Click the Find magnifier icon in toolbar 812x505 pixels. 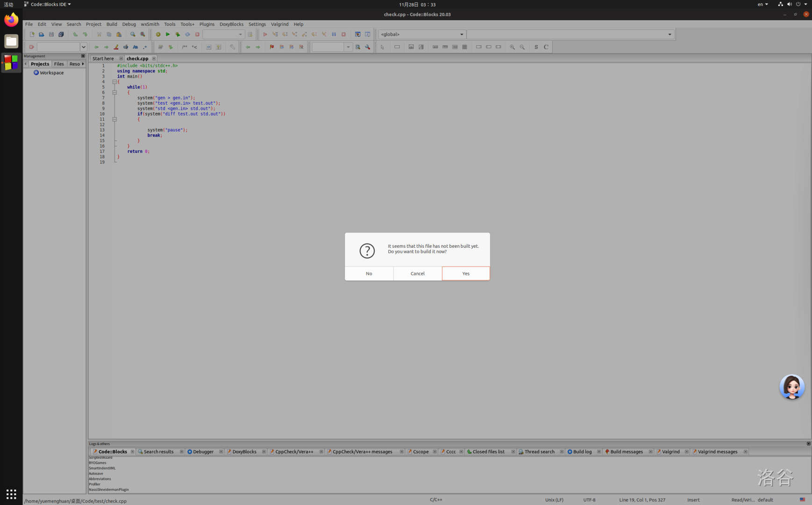(x=133, y=35)
